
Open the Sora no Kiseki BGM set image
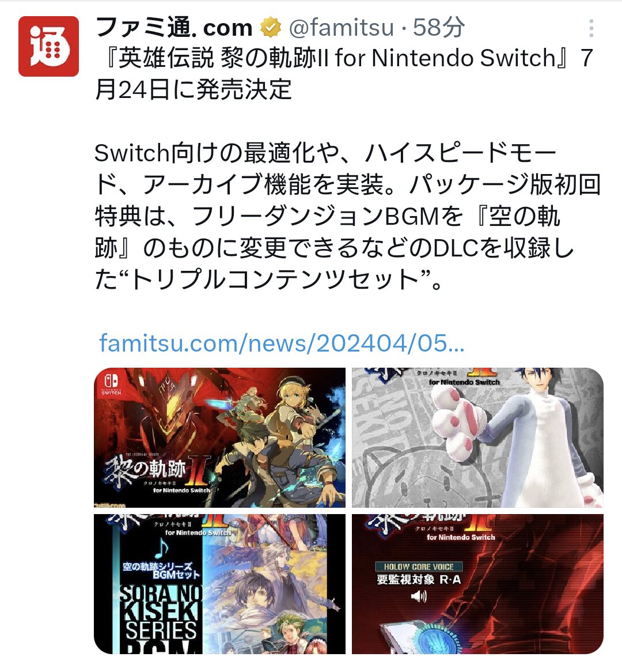point(220,584)
